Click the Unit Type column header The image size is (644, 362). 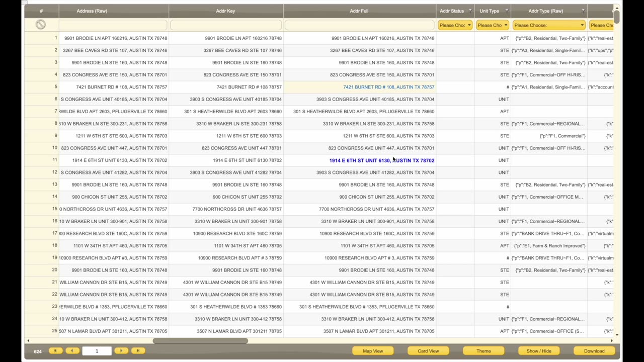coord(489,11)
